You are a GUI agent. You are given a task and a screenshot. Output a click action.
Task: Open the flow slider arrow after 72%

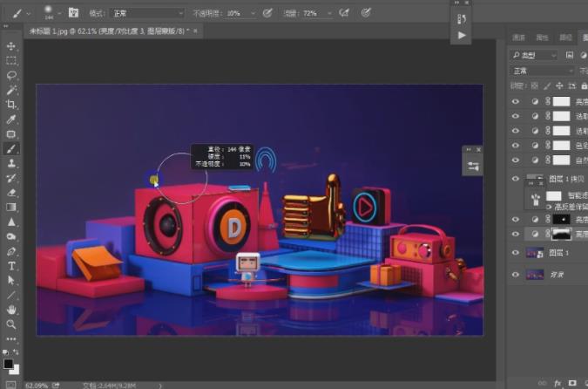click(x=329, y=13)
